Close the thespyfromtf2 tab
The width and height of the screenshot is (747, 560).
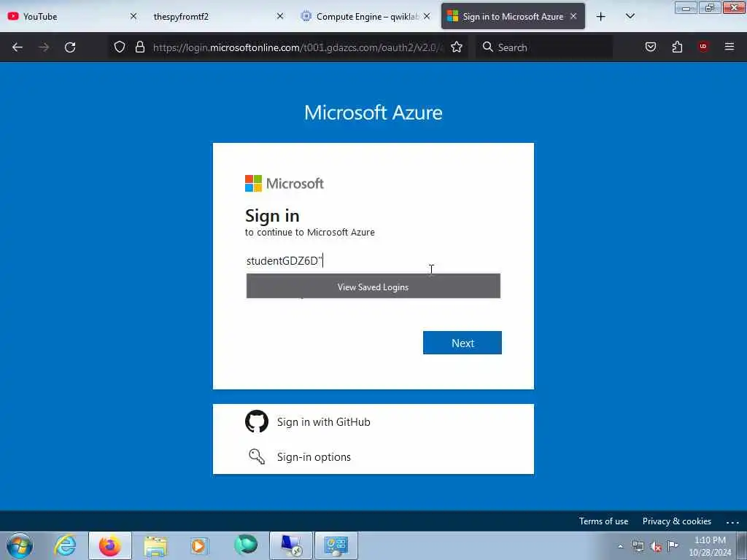point(280,16)
